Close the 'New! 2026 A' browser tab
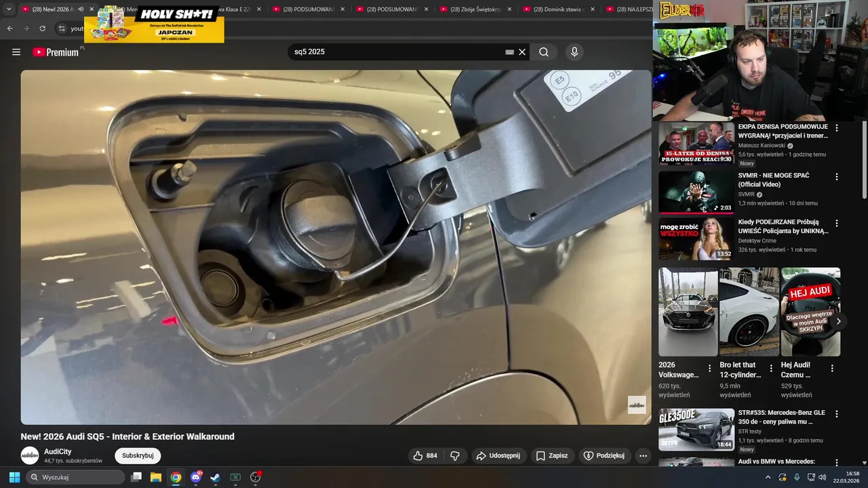 [92, 9]
